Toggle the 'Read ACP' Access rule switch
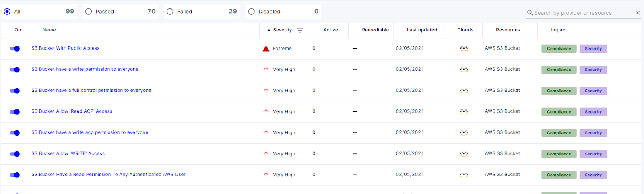This screenshot has height=194, width=644. coord(14,112)
